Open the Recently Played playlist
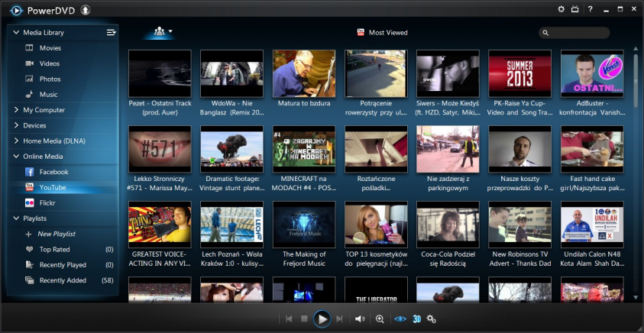 [x=63, y=265]
